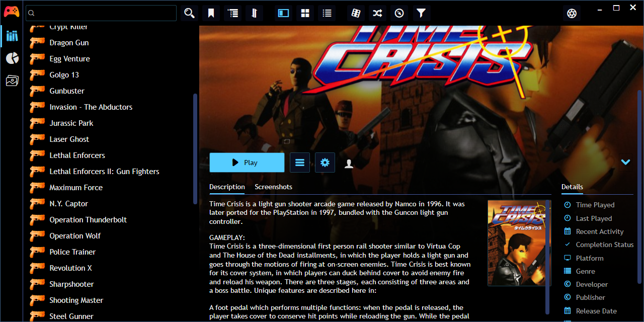This screenshot has height=322, width=644.
Task: Collapse the header with the blue chevron
Action: 626,162
